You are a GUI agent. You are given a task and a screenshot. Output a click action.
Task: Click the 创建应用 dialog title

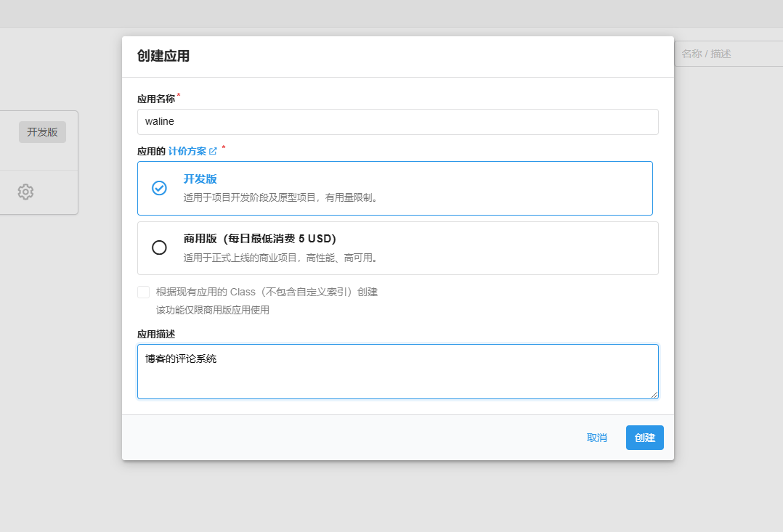(163, 56)
